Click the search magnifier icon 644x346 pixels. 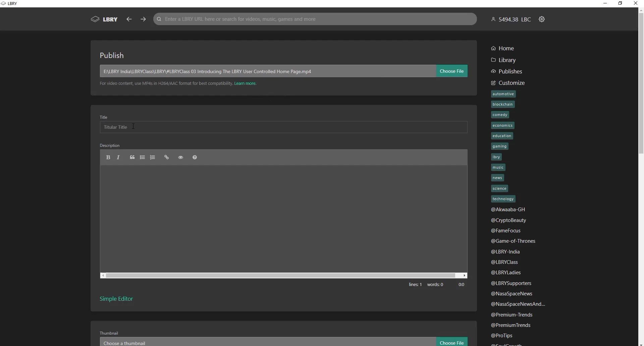tap(159, 19)
